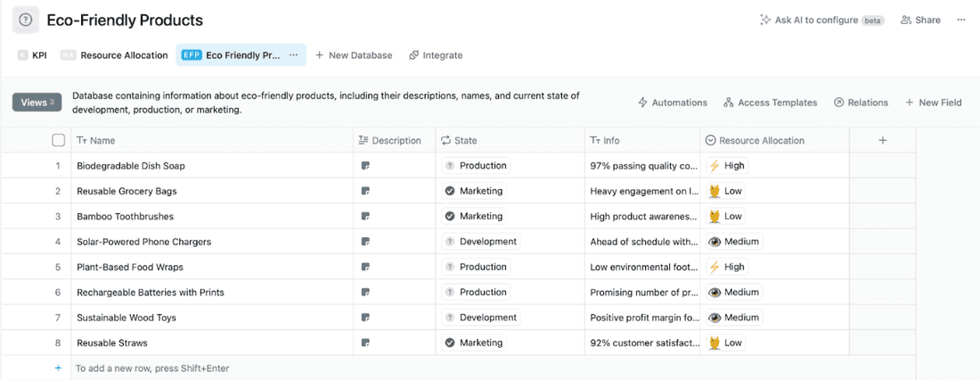Click the Ask AI to configure button
This screenshot has width=980, height=380.
821,20
